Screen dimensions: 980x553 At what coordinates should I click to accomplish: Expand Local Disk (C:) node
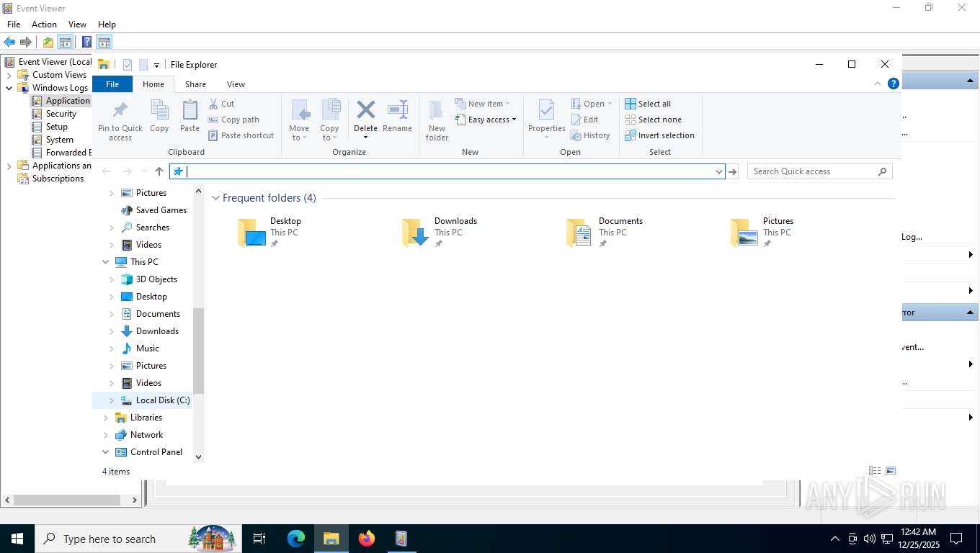click(111, 400)
